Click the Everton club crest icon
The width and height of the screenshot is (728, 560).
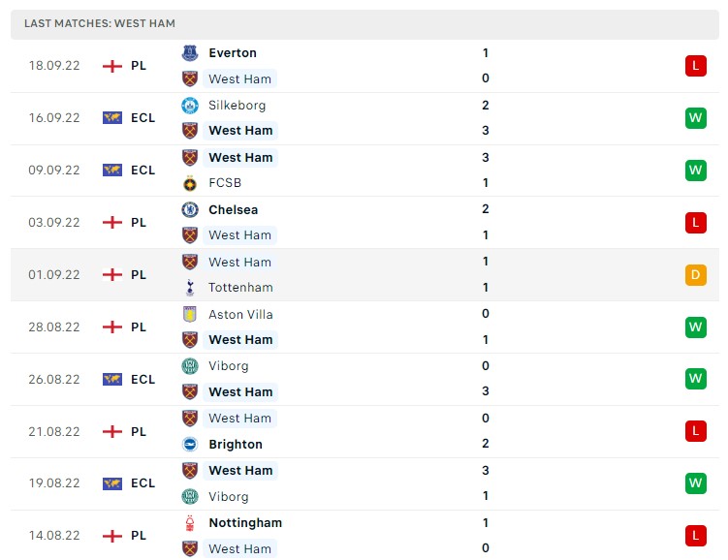[x=190, y=53]
